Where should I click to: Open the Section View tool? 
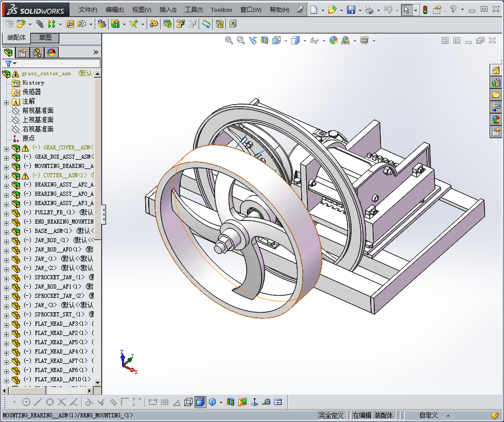[265, 40]
